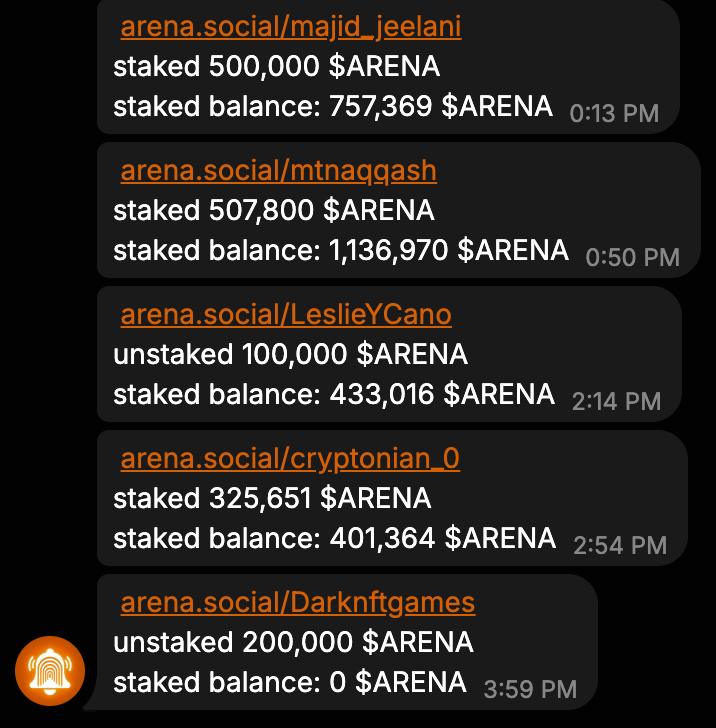This screenshot has height=728, width=716.
Task: Click the "staked 500,000 $ARENA" text
Action: pyautogui.click(x=276, y=67)
